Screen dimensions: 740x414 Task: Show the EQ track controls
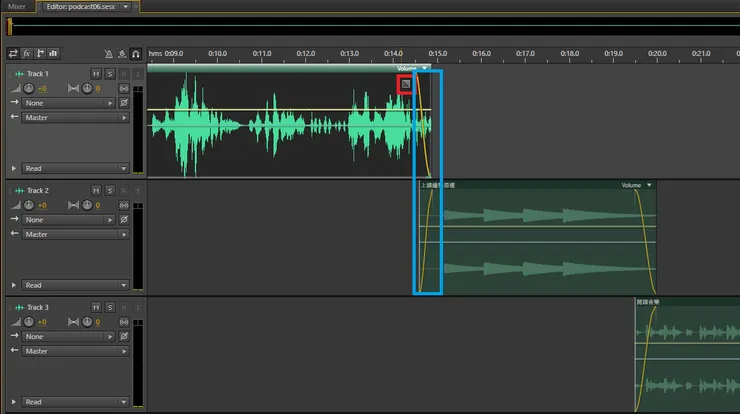[53, 53]
